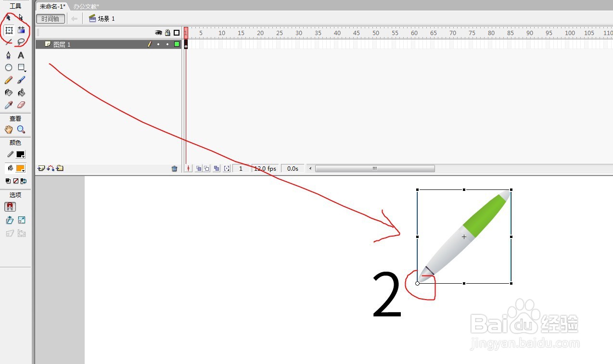
Task: Select the Eraser tool
Action: pyautogui.click(x=21, y=105)
